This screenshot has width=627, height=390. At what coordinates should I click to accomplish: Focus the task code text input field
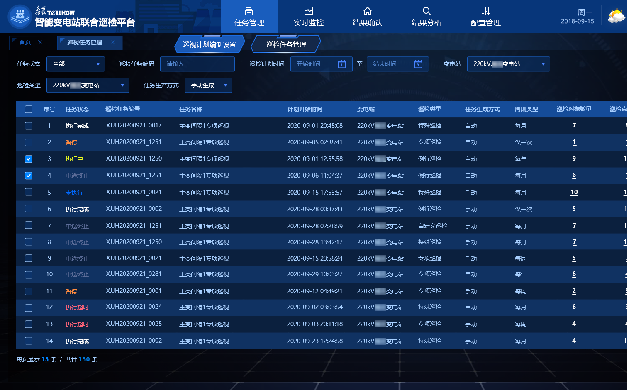(198, 64)
